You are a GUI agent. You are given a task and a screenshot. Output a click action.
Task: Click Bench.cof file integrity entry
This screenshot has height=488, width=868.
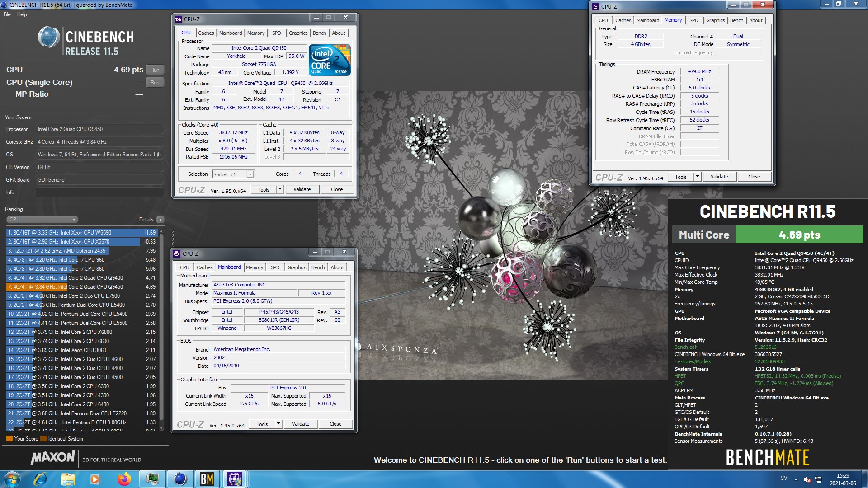685,347
